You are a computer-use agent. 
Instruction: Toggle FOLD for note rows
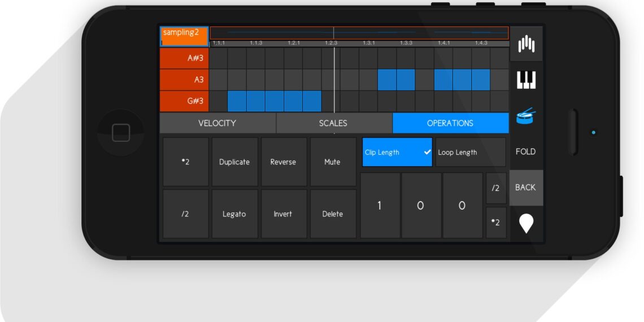(526, 151)
